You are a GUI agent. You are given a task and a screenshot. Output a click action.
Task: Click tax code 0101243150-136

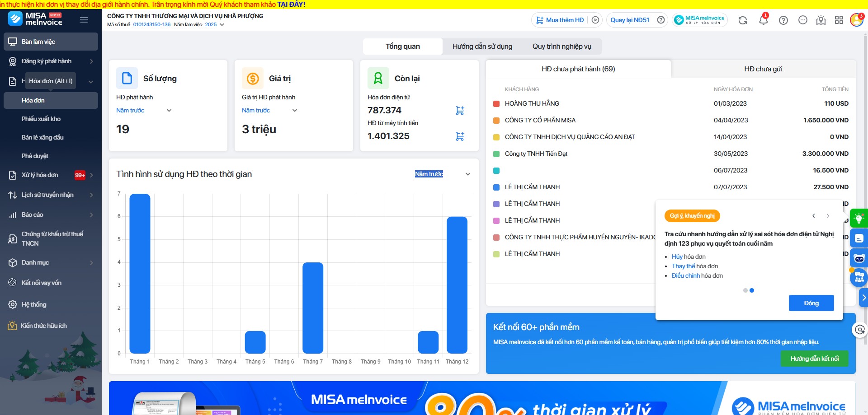click(152, 24)
